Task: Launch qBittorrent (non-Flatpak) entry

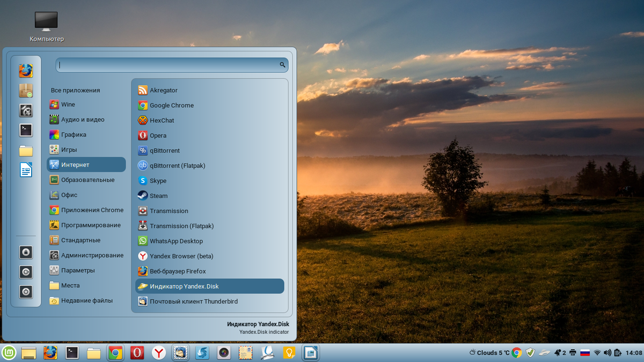Action: 209,150
